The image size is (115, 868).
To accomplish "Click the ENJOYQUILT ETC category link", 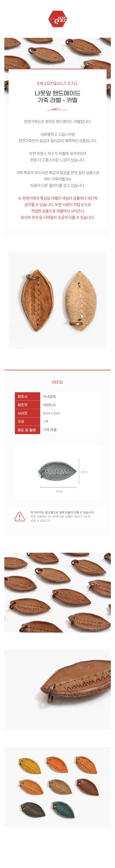I will (x=57, y=83).
